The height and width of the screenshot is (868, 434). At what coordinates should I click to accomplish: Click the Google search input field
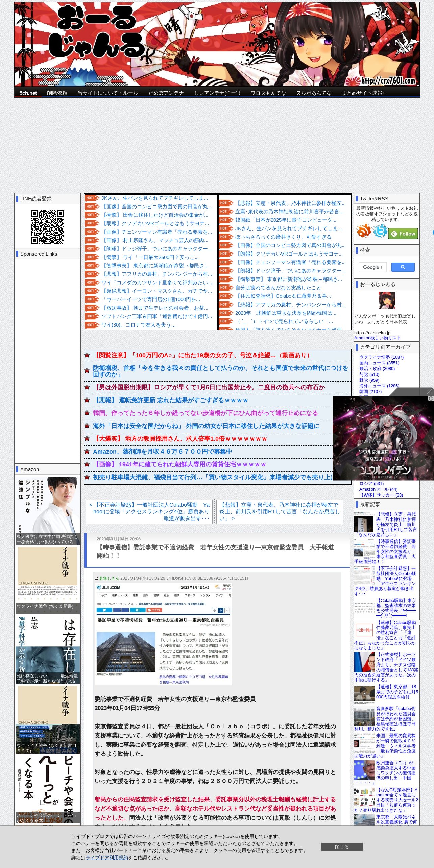(x=372, y=267)
